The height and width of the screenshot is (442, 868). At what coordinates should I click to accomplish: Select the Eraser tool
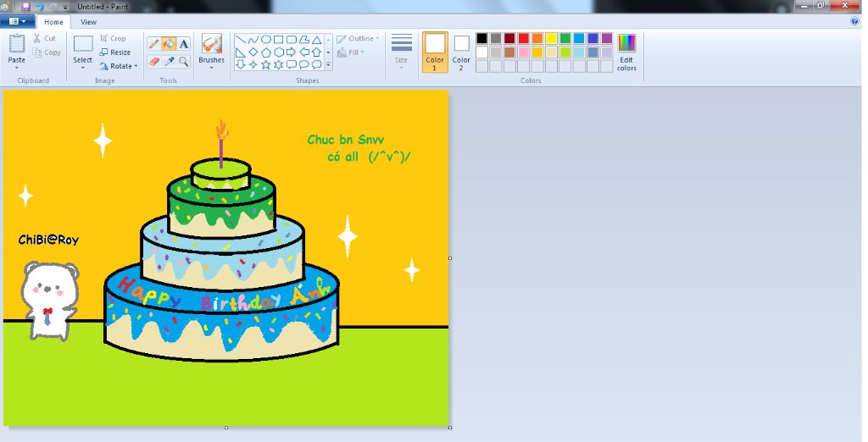154,62
